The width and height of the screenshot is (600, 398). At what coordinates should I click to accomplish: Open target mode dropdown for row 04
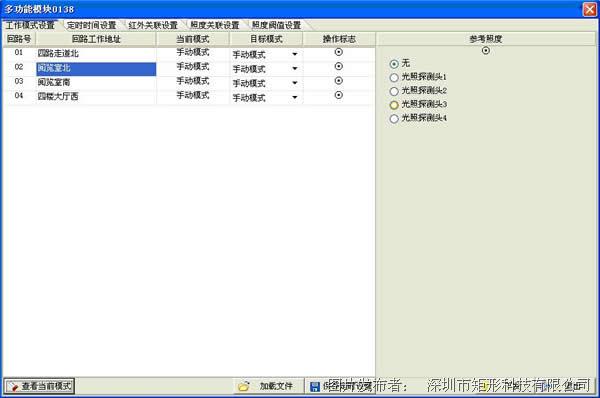coord(295,97)
